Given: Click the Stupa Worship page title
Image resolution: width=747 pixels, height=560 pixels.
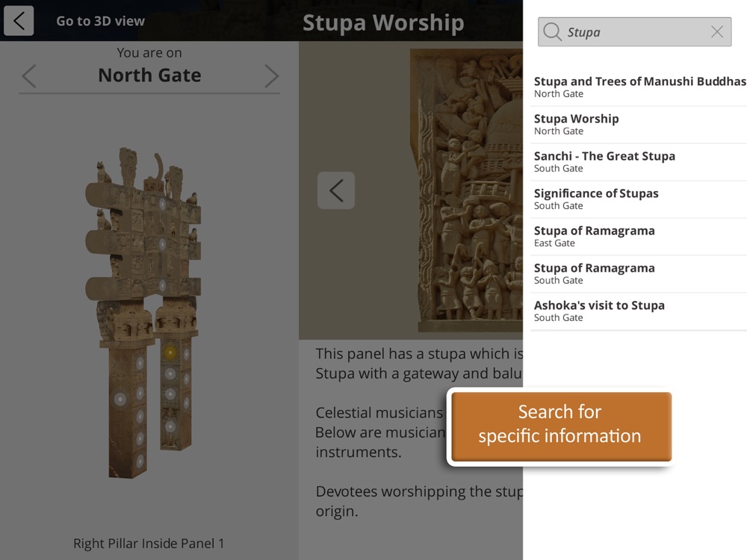Looking at the screenshot, I should [x=383, y=22].
